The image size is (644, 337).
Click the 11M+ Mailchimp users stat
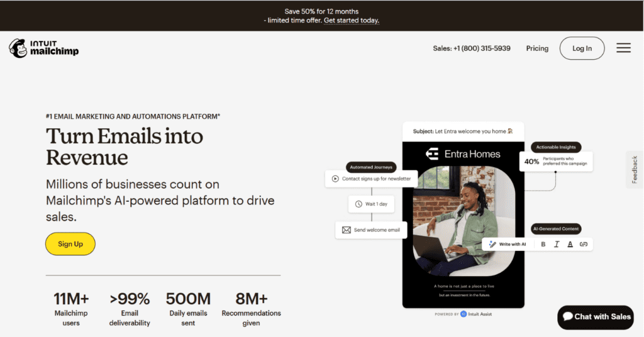[71, 309]
